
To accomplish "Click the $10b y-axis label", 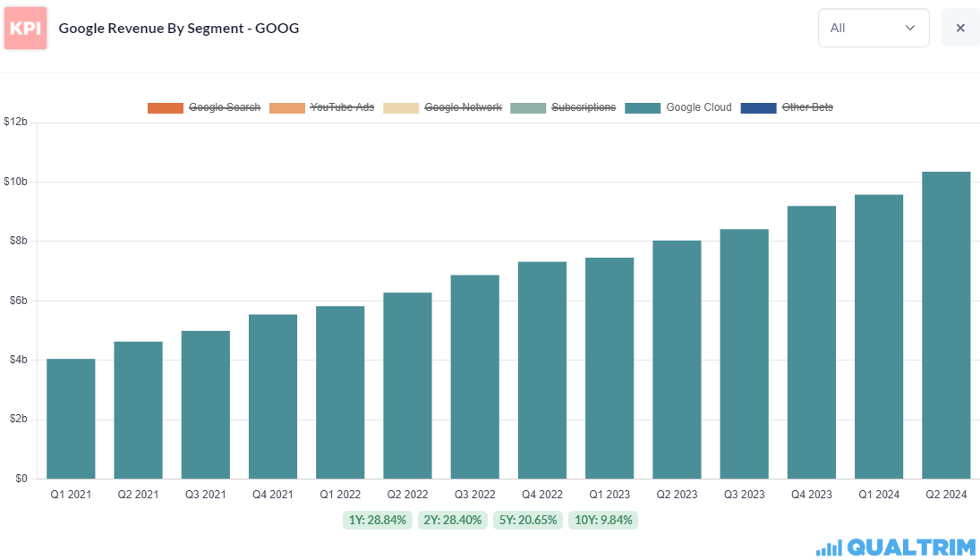I will [x=16, y=182].
